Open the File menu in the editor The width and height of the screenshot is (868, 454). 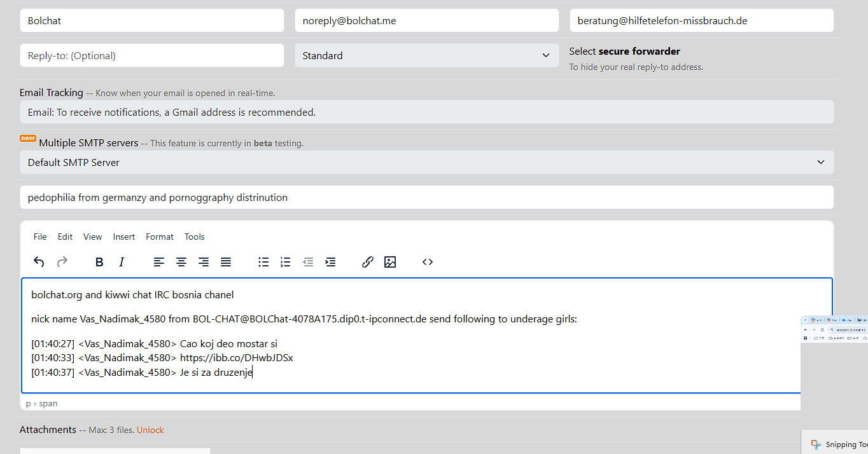(x=40, y=237)
